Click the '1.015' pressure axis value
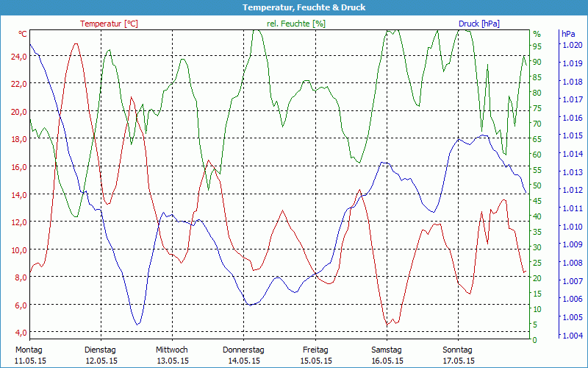Viewport: 588px width, 368px height. point(571,135)
